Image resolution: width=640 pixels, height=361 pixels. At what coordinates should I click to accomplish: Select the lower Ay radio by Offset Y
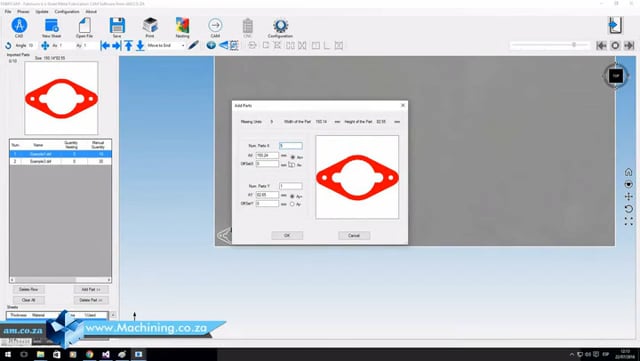(x=292, y=204)
